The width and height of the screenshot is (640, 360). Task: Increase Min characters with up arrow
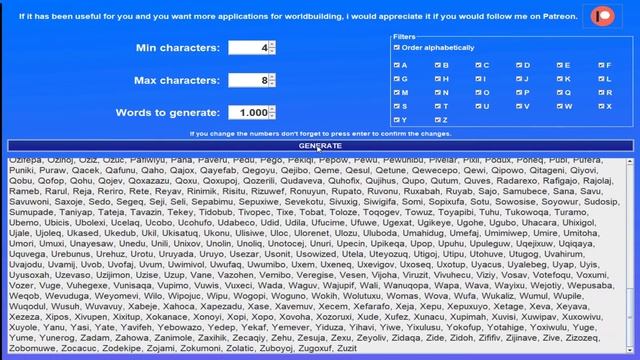coord(272,44)
